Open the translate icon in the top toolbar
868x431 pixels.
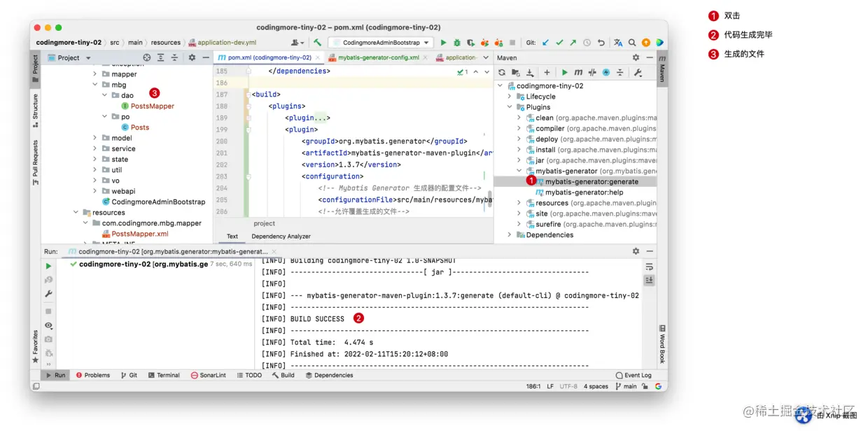click(618, 43)
